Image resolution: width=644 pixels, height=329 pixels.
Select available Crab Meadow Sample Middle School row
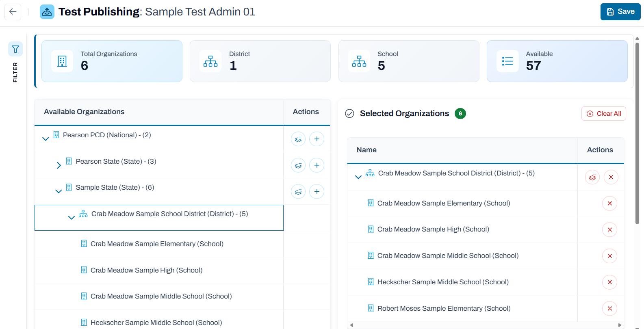coord(159,297)
